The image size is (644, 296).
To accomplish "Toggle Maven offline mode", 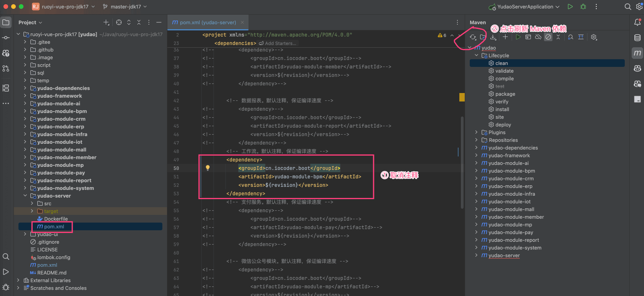I will 538,37.
